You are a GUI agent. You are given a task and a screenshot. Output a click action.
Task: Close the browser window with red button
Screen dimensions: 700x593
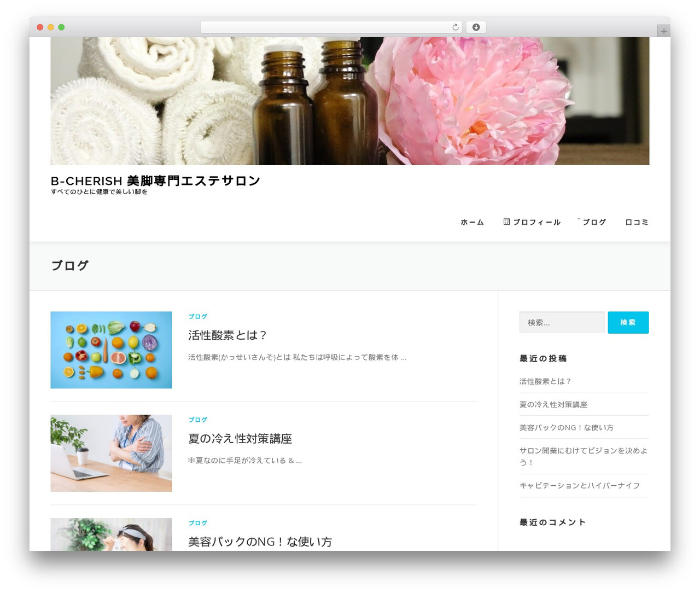point(40,27)
